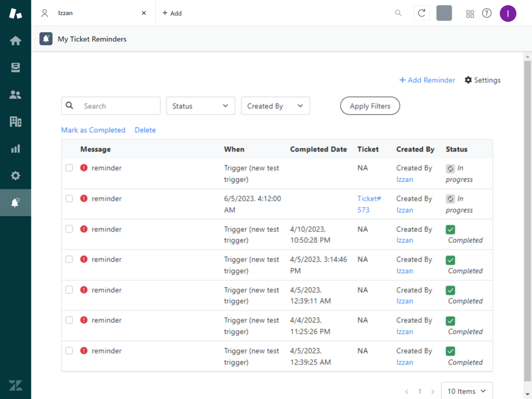The height and width of the screenshot is (399, 532).
Task: Select the Views ticket icon in the sidebar
Action: click(x=16, y=67)
